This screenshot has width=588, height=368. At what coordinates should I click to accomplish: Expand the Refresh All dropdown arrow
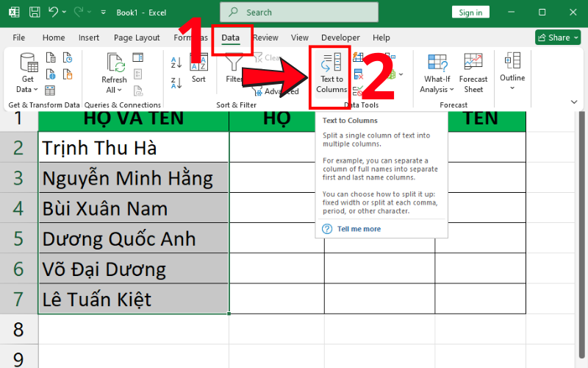120,90
